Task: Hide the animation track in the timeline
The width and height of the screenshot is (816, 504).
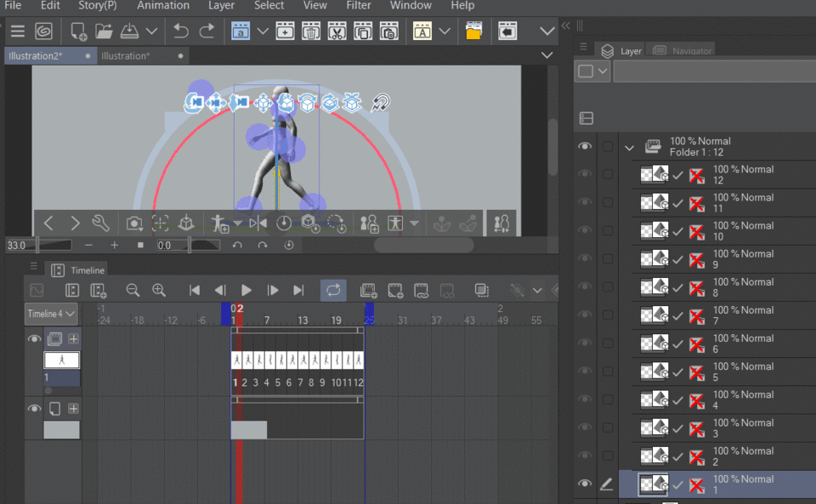Action: [x=34, y=339]
